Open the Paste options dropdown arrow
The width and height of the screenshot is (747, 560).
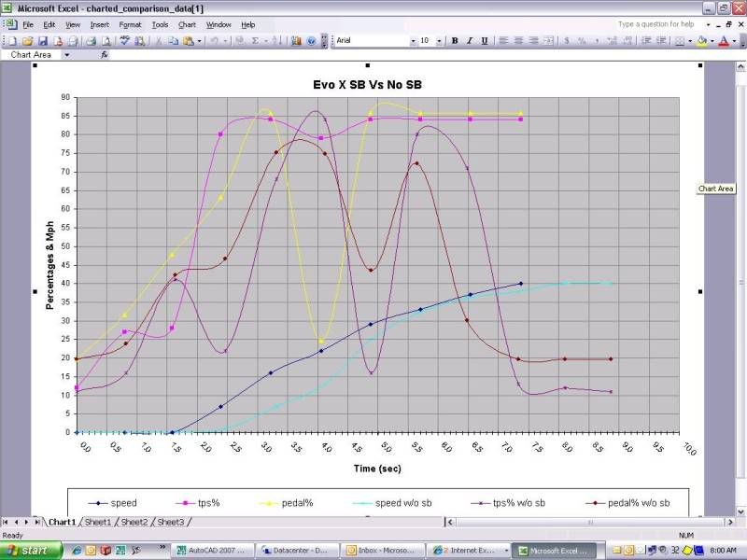199,41
